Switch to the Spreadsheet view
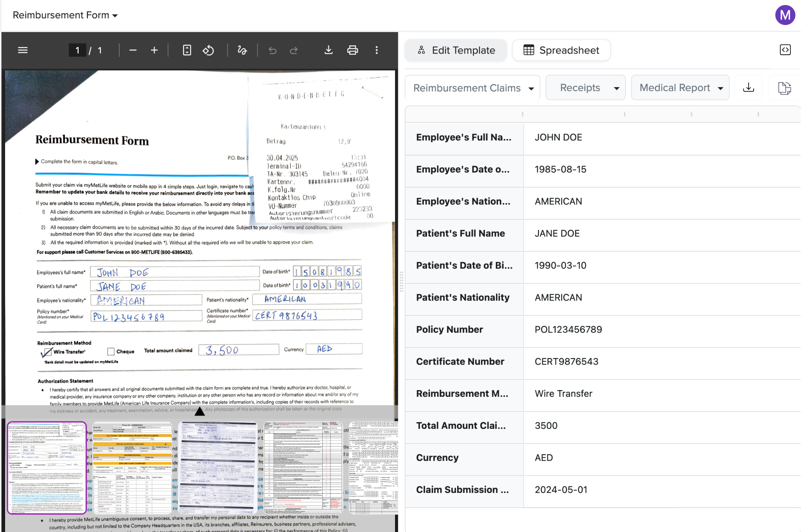 (x=561, y=50)
